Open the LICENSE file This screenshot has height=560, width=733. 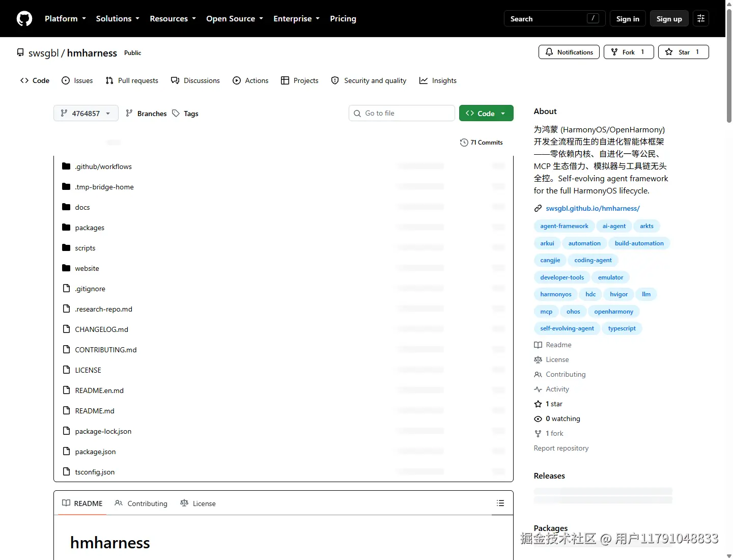pyautogui.click(x=88, y=370)
